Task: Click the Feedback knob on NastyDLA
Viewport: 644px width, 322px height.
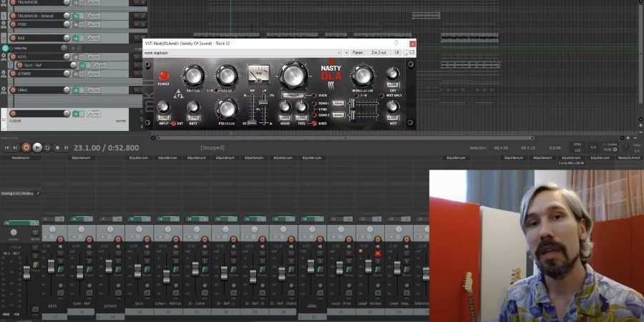Action: (x=227, y=109)
